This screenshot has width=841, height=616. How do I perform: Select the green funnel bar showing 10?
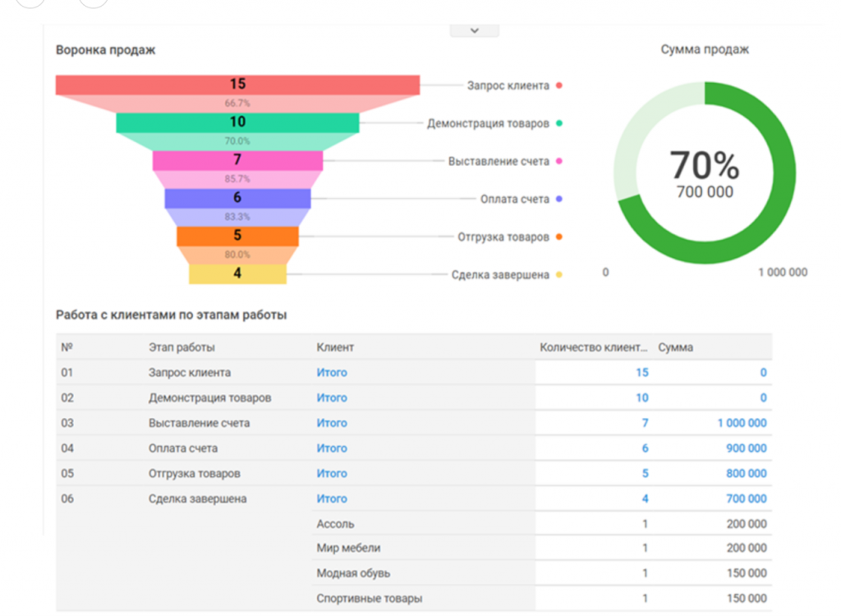(237, 122)
